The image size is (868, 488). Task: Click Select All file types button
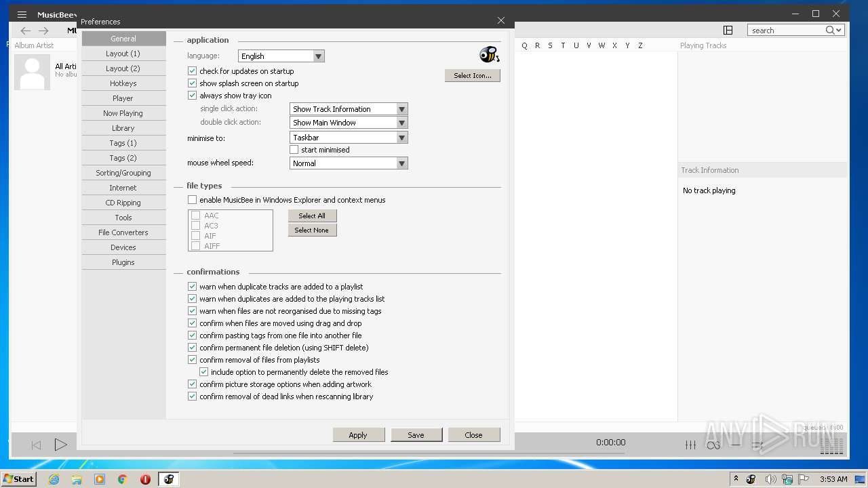(x=312, y=216)
